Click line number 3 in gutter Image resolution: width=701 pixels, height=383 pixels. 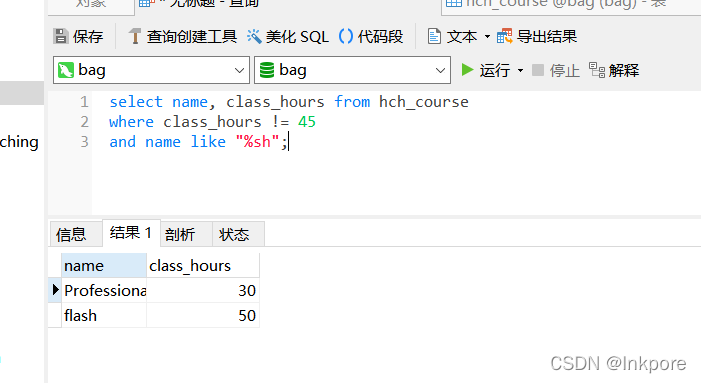point(84,142)
